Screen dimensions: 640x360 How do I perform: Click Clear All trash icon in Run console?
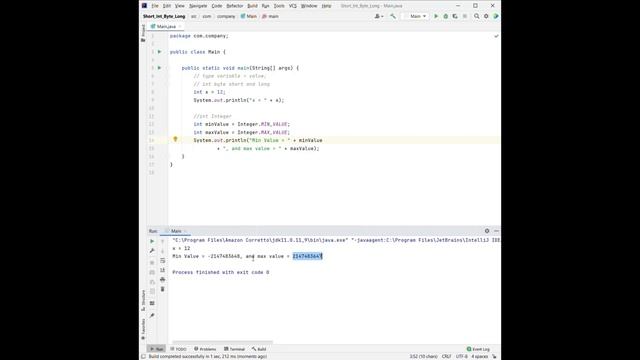[x=162, y=289]
